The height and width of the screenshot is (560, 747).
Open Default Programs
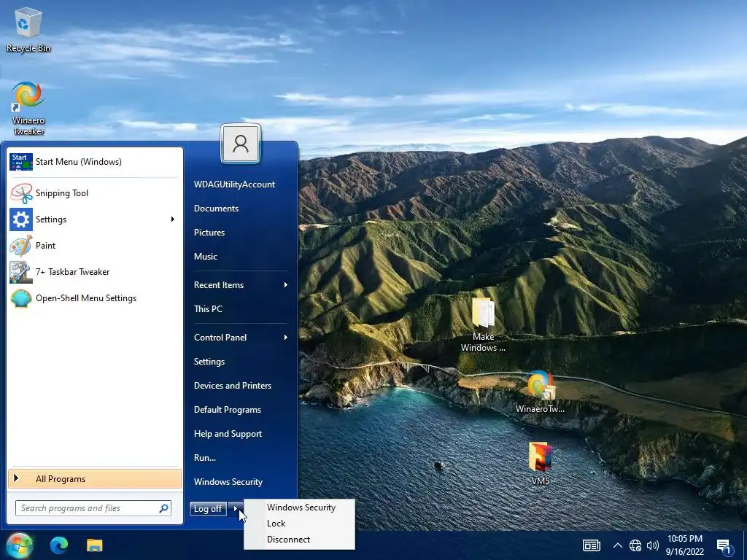tap(228, 410)
